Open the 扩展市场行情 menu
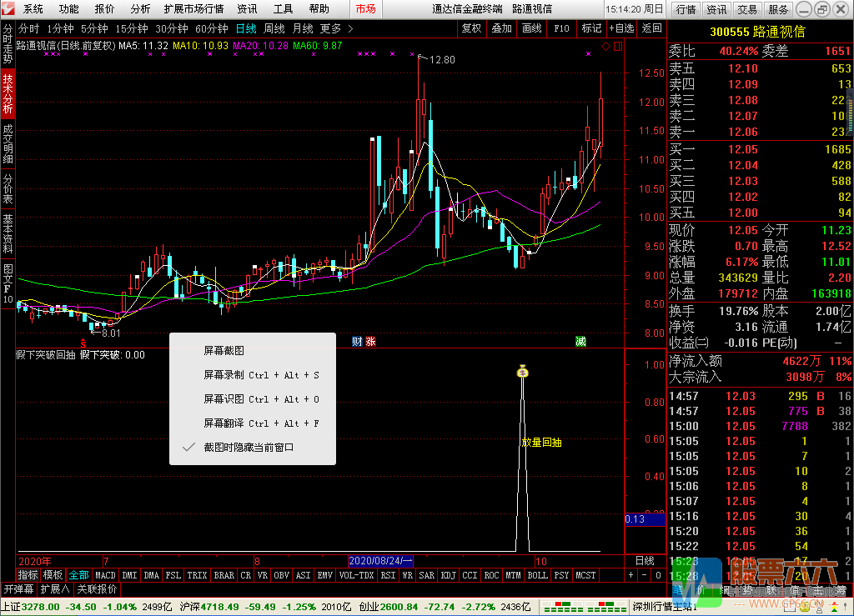 (193, 9)
